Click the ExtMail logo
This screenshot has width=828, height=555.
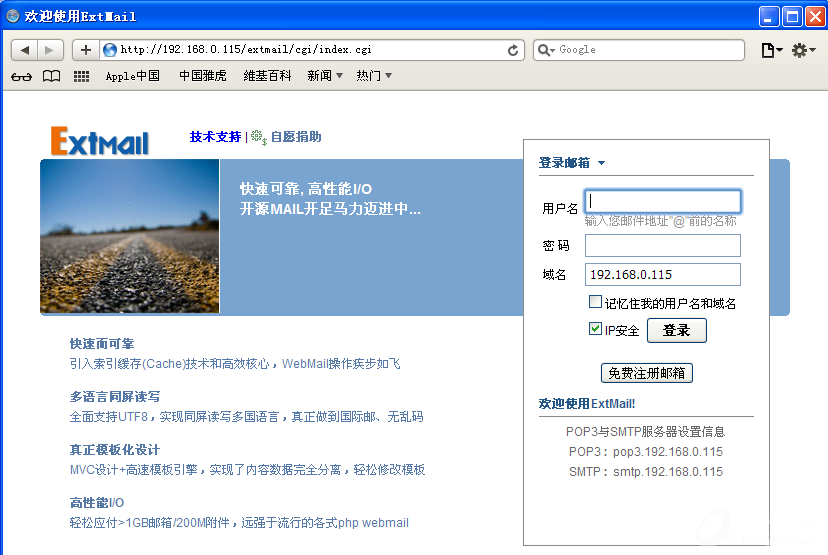click(100, 141)
